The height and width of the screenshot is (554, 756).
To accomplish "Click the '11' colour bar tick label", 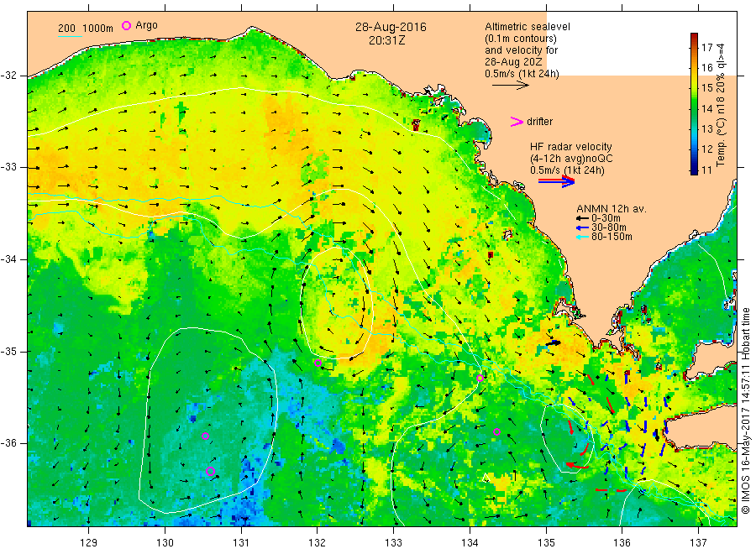I will 706,170.
